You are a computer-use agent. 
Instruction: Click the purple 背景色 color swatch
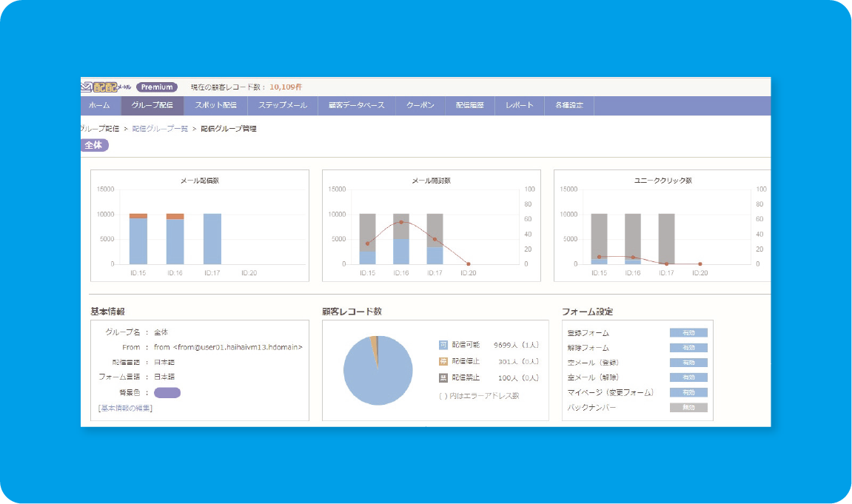click(167, 393)
